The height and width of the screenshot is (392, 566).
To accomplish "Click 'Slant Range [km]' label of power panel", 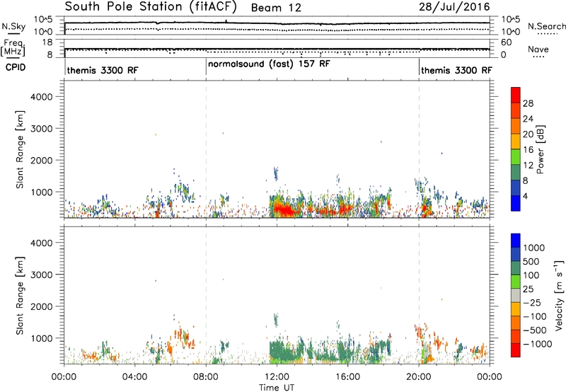I will [x=20, y=149].
